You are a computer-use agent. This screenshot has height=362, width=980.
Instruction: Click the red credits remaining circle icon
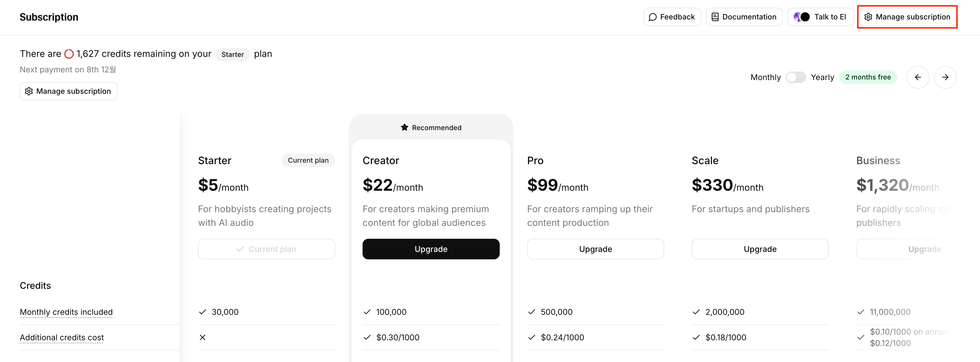[x=69, y=54]
